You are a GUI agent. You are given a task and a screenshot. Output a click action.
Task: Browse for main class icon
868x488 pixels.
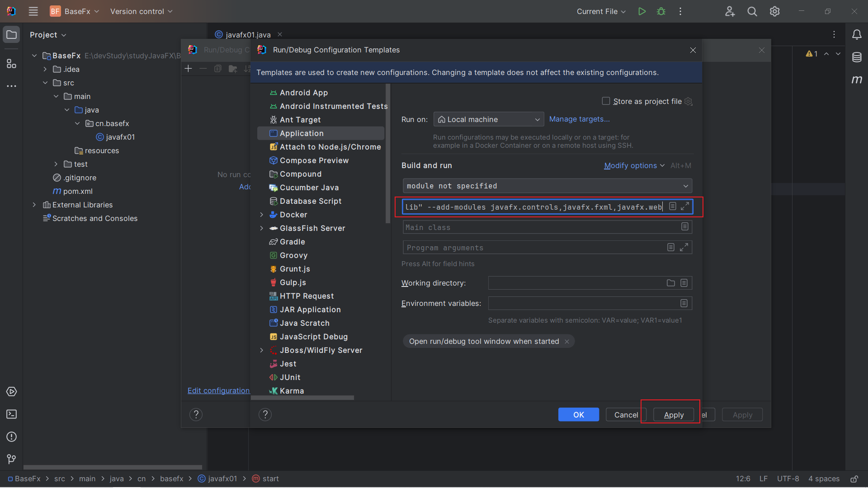(x=685, y=226)
